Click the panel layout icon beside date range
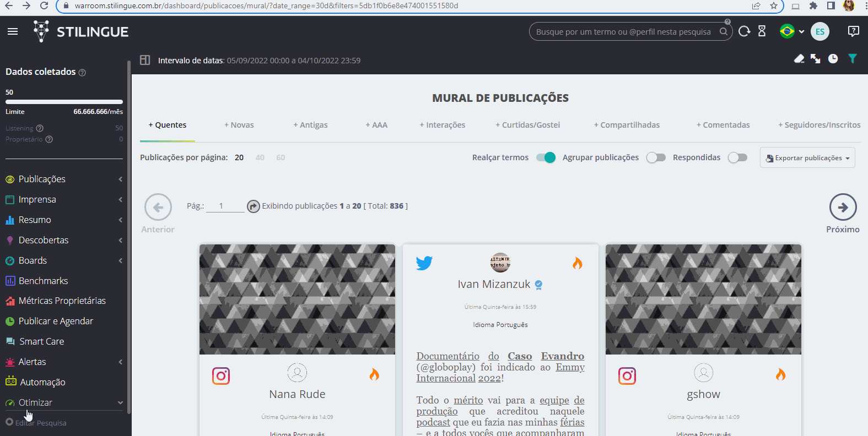This screenshot has height=436, width=868. pyautogui.click(x=145, y=60)
